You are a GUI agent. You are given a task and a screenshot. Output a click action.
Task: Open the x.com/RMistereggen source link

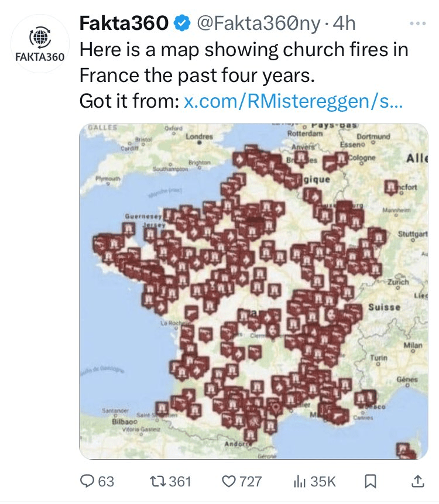tap(293, 101)
